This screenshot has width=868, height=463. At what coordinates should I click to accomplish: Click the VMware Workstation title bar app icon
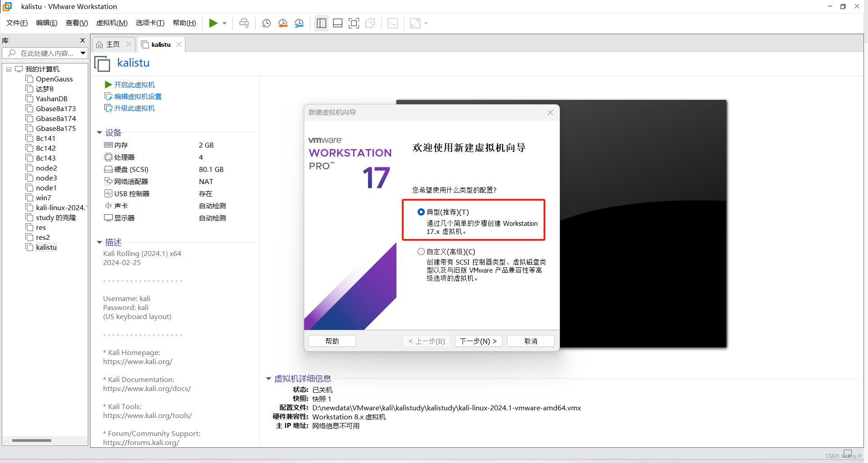pos(8,6)
